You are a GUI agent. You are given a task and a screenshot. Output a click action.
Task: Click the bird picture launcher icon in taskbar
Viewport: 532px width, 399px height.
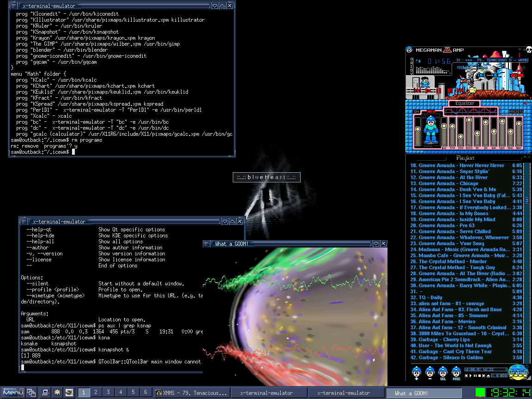(69, 393)
